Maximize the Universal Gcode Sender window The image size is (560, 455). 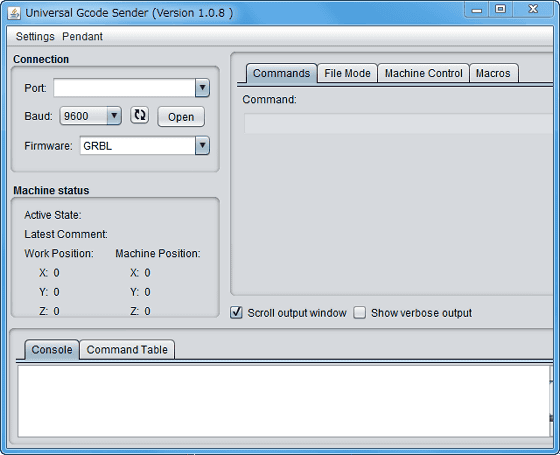501,9
